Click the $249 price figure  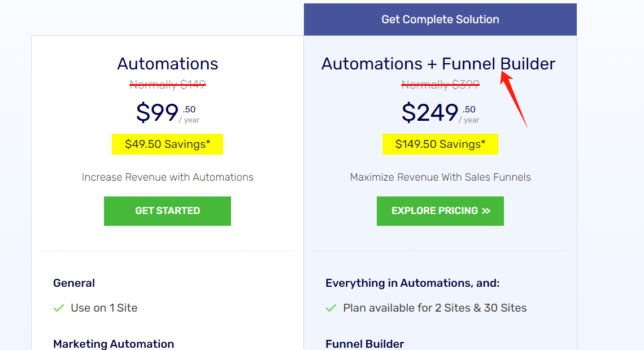[430, 113]
